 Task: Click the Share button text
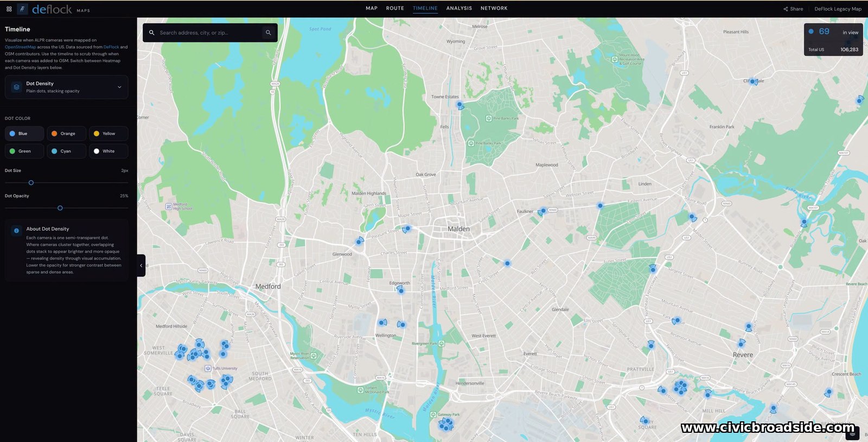(x=796, y=9)
